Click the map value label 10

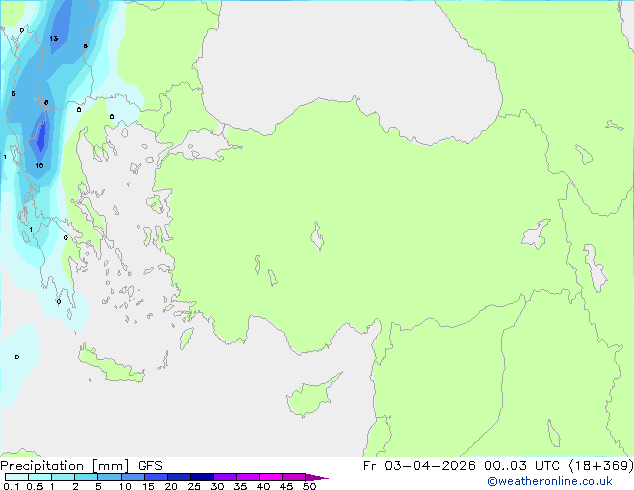(39, 165)
